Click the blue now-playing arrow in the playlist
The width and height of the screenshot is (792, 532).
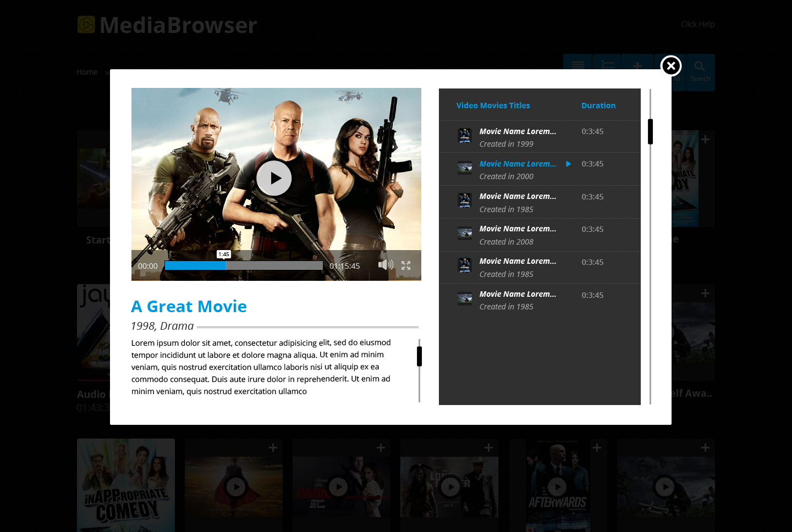pyautogui.click(x=568, y=164)
